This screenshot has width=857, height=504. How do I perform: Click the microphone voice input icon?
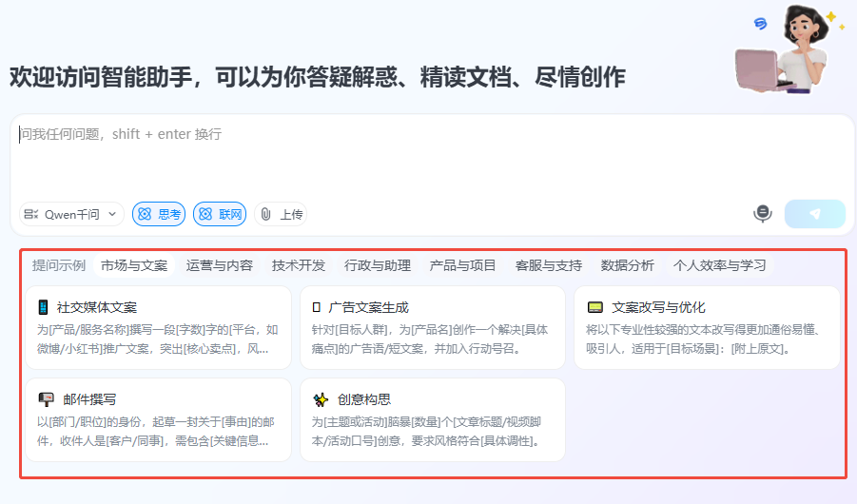pyautogui.click(x=763, y=213)
